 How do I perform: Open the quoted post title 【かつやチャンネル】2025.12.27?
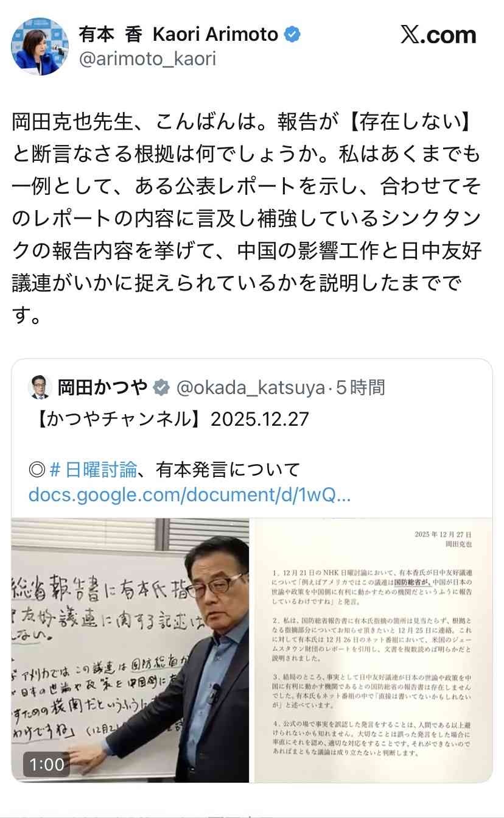tap(169, 419)
